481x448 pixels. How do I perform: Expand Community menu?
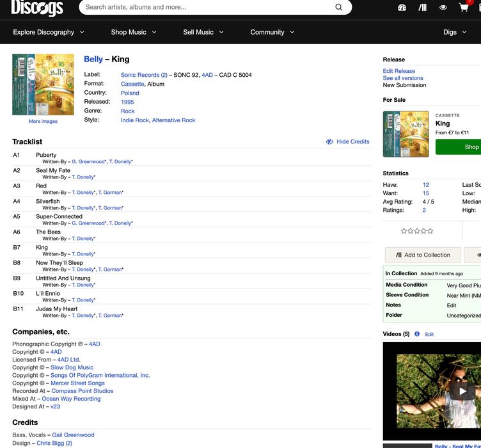(x=272, y=32)
